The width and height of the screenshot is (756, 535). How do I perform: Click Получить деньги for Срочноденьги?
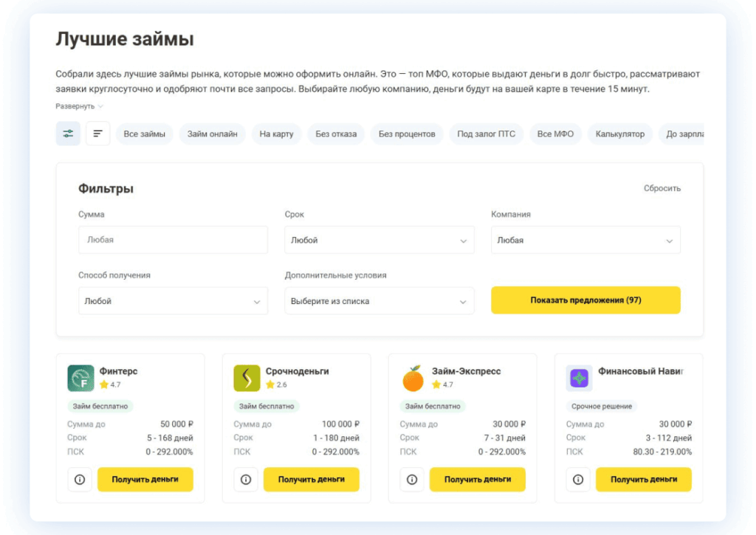click(312, 480)
